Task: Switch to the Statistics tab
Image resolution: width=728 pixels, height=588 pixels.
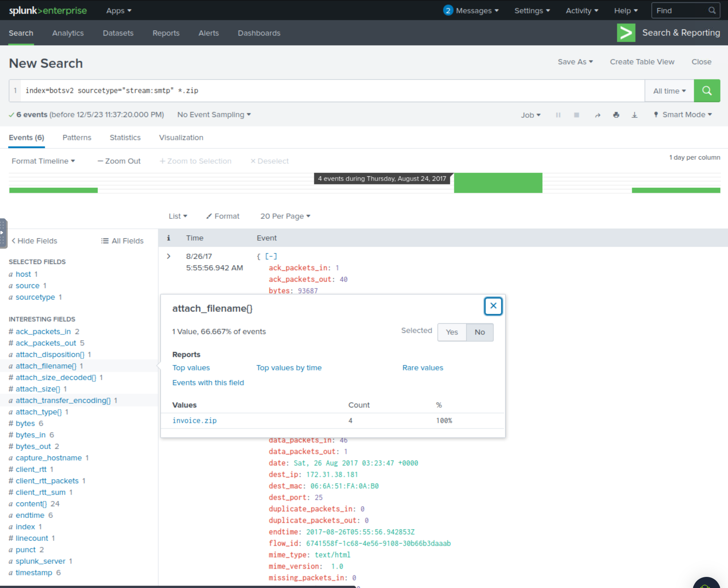Action: click(x=125, y=138)
